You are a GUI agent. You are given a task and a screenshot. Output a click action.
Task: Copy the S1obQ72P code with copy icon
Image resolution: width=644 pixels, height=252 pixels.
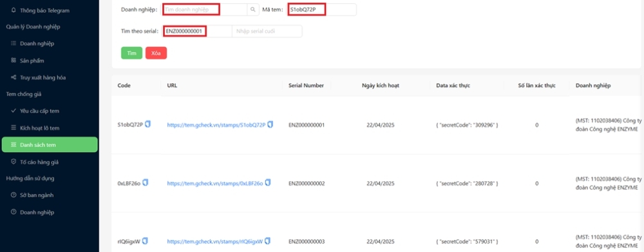click(148, 124)
